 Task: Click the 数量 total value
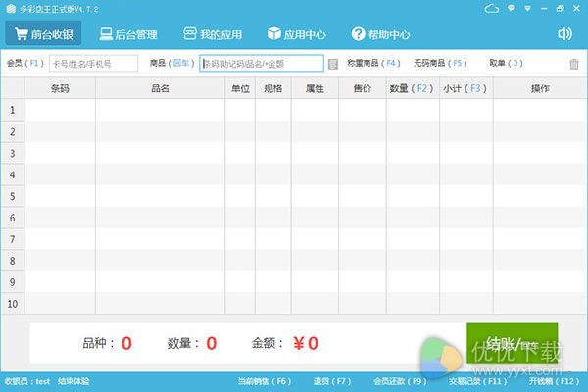pyautogui.click(x=212, y=343)
